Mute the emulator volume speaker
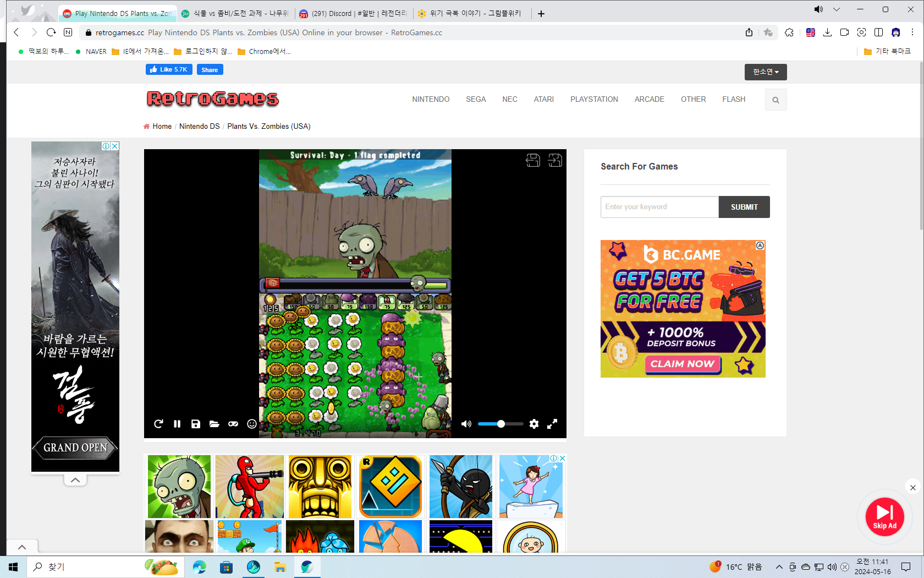This screenshot has width=924, height=578. pos(466,424)
